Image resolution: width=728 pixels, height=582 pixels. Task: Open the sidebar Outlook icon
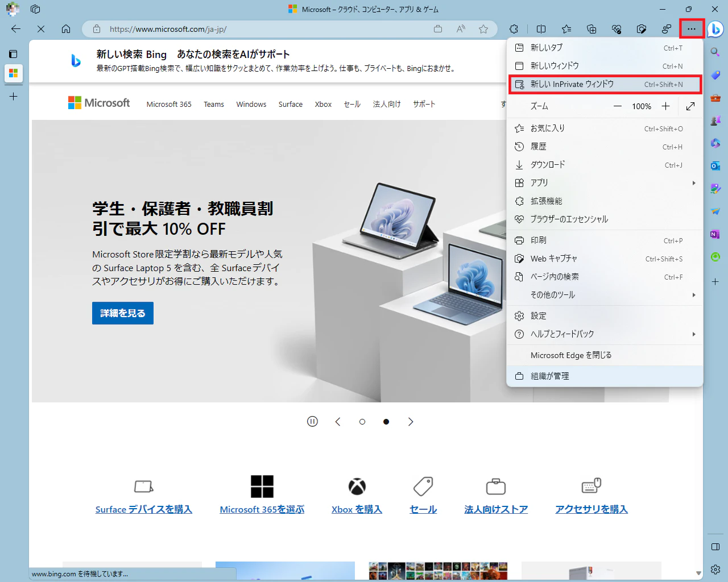click(x=715, y=166)
